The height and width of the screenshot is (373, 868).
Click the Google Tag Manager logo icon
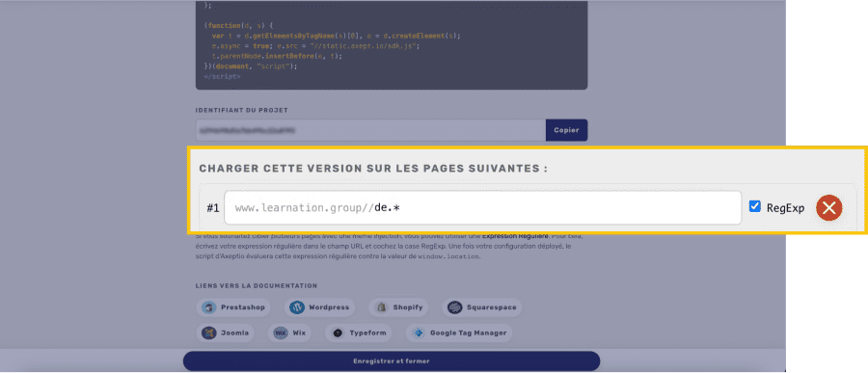tap(419, 333)
